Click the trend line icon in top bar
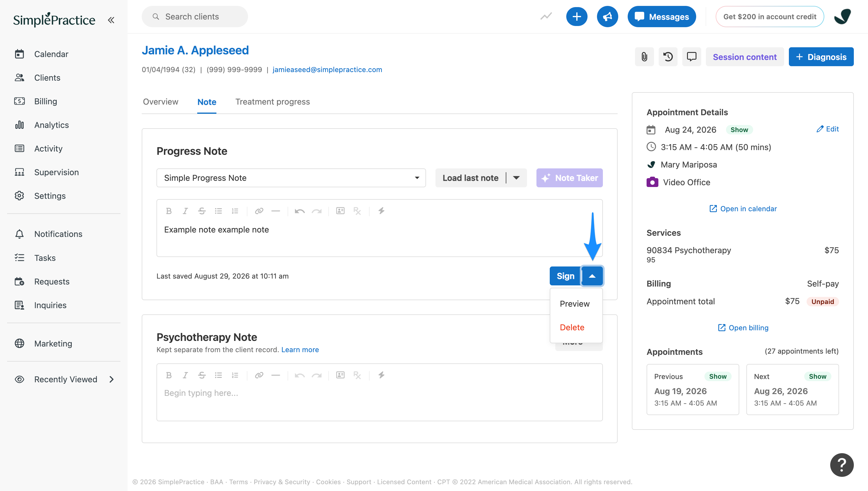Image resolution: width=868 pixels, height=491 pixels. [546, 17]
